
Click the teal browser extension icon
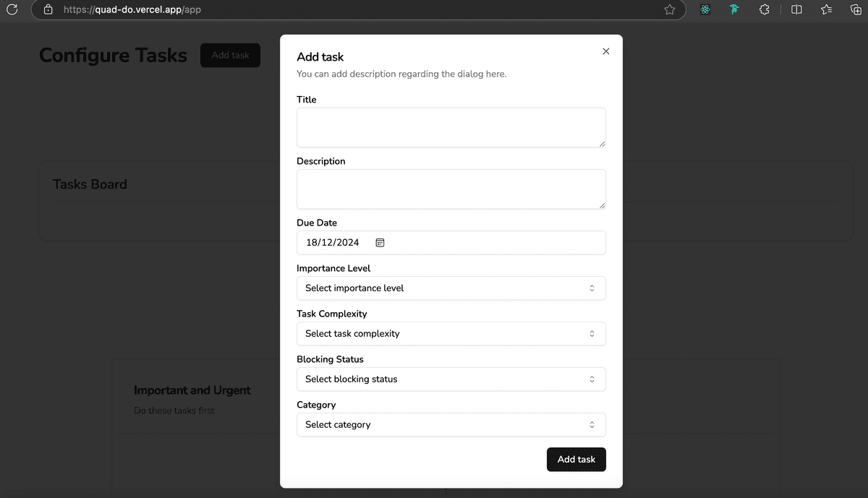pyautogui.click(x=734, y=10)
